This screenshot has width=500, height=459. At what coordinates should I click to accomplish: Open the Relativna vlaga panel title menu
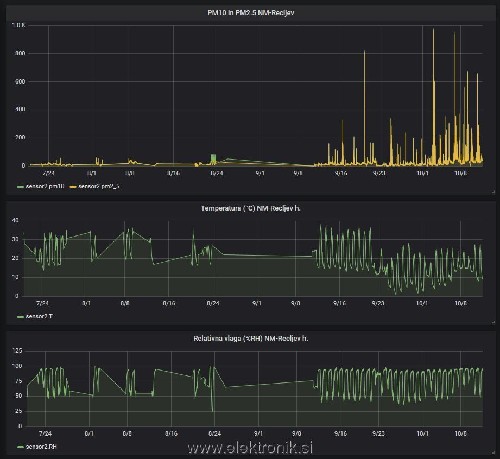tap(251, 339)
